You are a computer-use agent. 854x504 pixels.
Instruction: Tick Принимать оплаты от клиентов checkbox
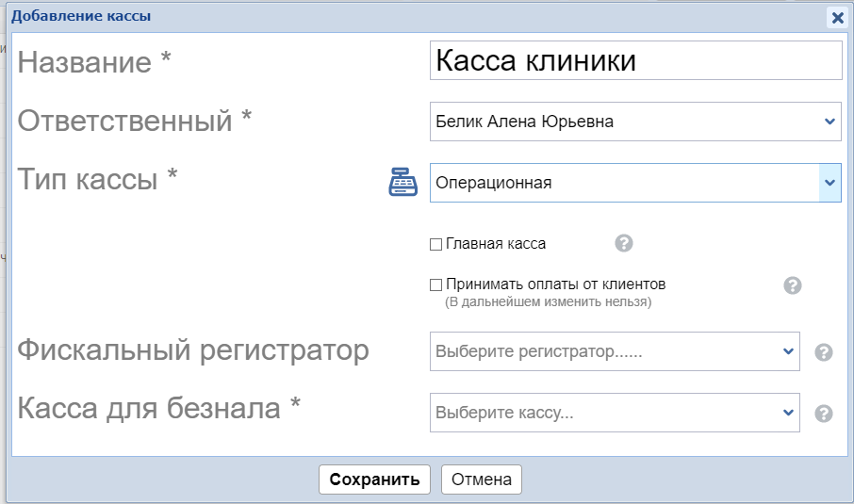(435, 285)
